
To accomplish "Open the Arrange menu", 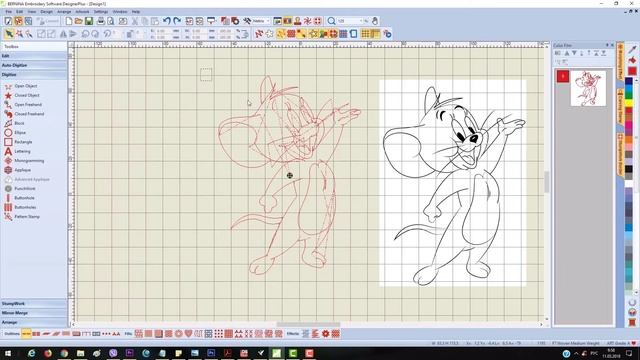I will coord(64,12).
